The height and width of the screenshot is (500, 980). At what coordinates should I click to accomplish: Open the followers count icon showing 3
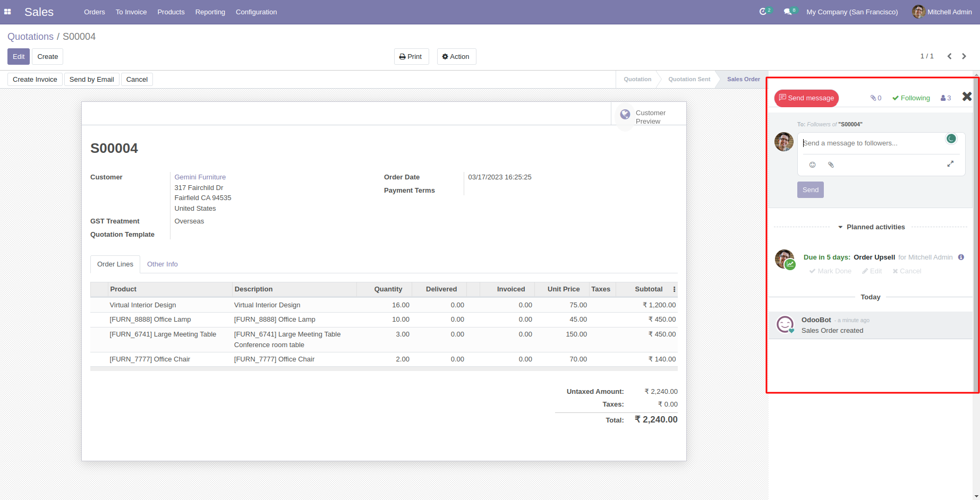click(945, 98)
